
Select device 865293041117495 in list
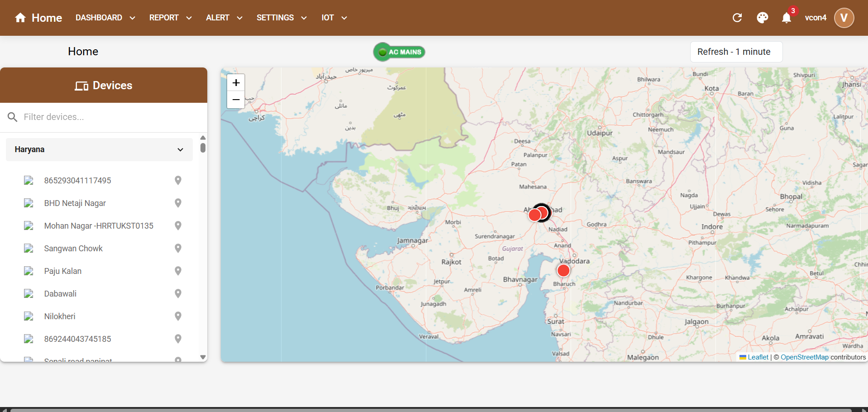(x=77, y=181)
